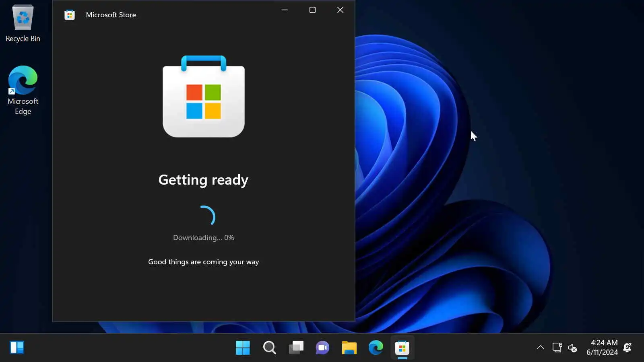Open the Windows Start menu
The height and width of the screenshot is (362, 644).
click(243, 348)
